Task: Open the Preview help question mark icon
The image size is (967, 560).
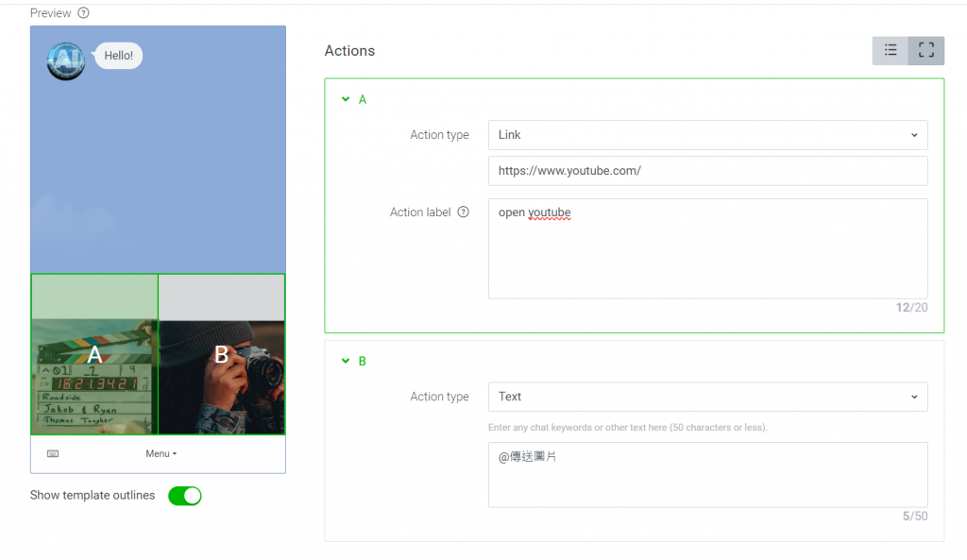Action: [x=83, y=13]
